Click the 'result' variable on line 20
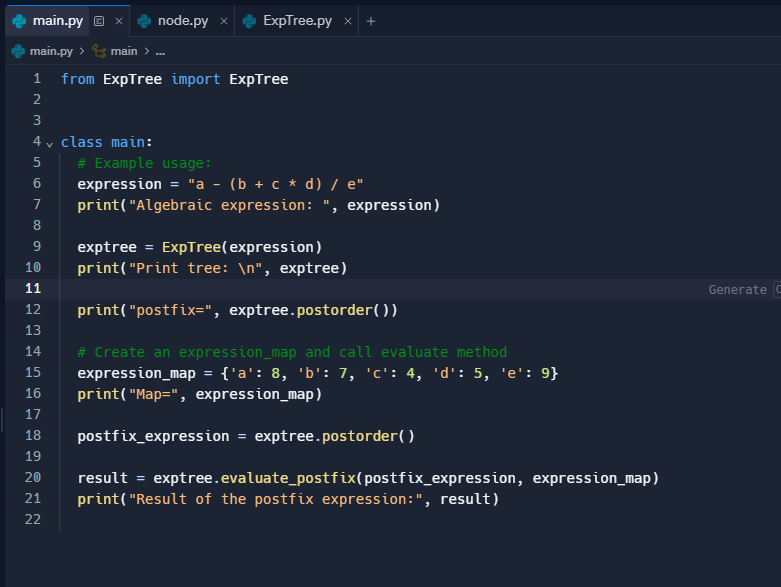 pyautogui.click(x=103, y=478)
